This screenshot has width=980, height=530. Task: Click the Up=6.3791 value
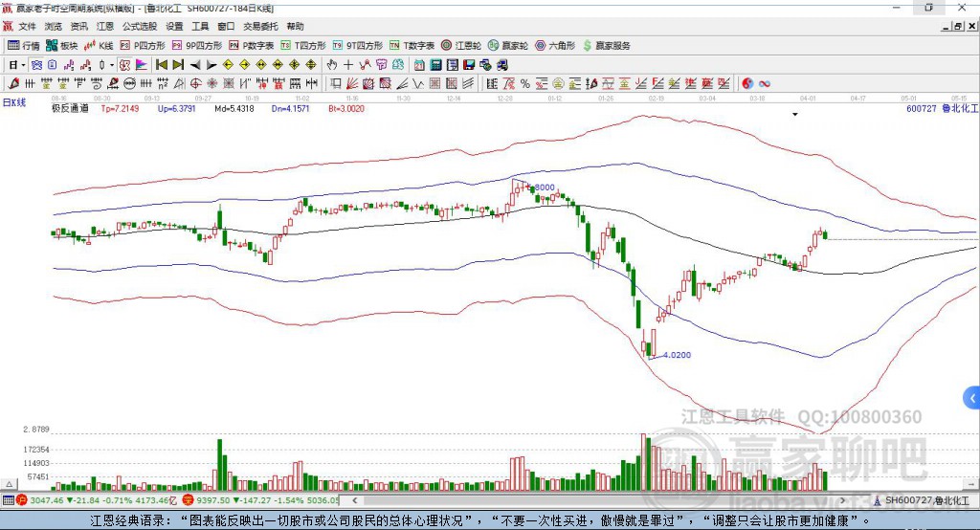point(176,109)
